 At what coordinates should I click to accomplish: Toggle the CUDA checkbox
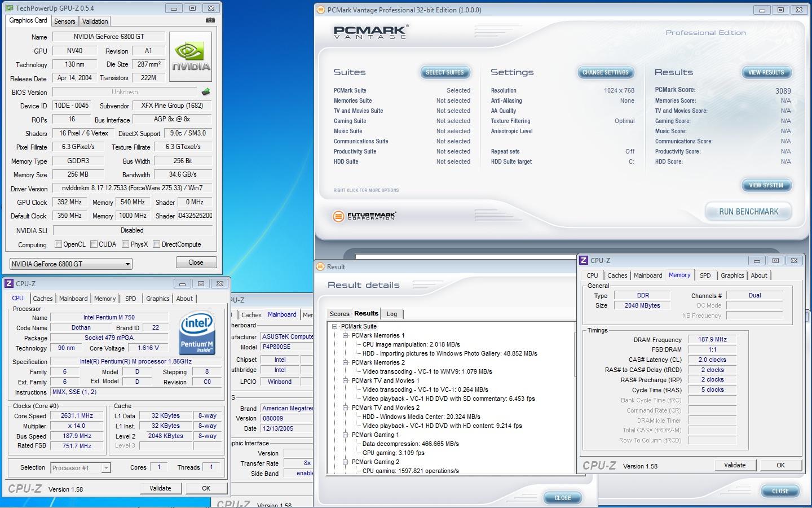tap(94, 244)
